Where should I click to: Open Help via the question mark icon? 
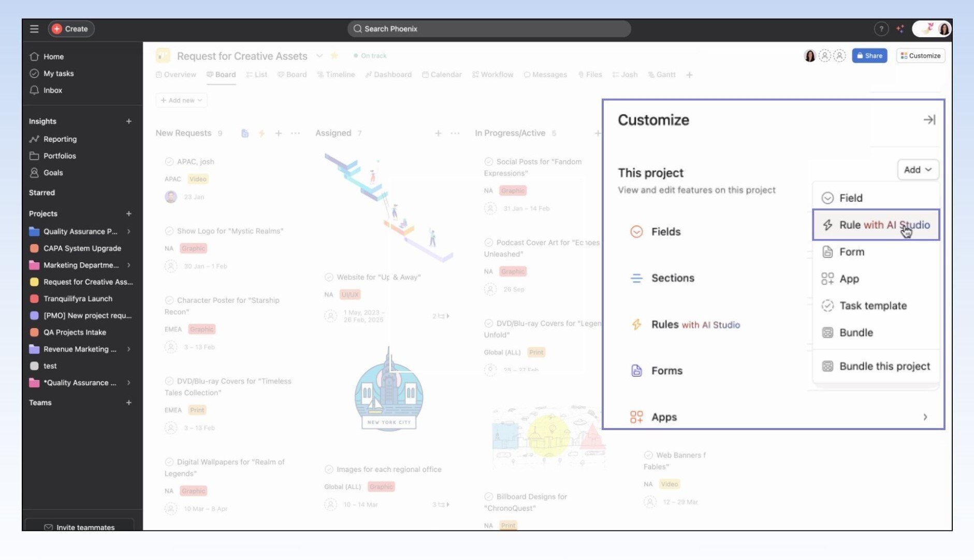pyautogui.click(x=881, y=29)
